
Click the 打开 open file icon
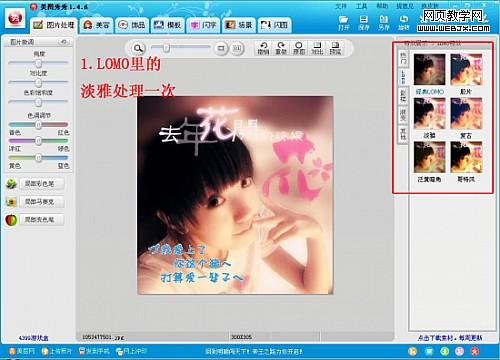[x=343, y=23]
